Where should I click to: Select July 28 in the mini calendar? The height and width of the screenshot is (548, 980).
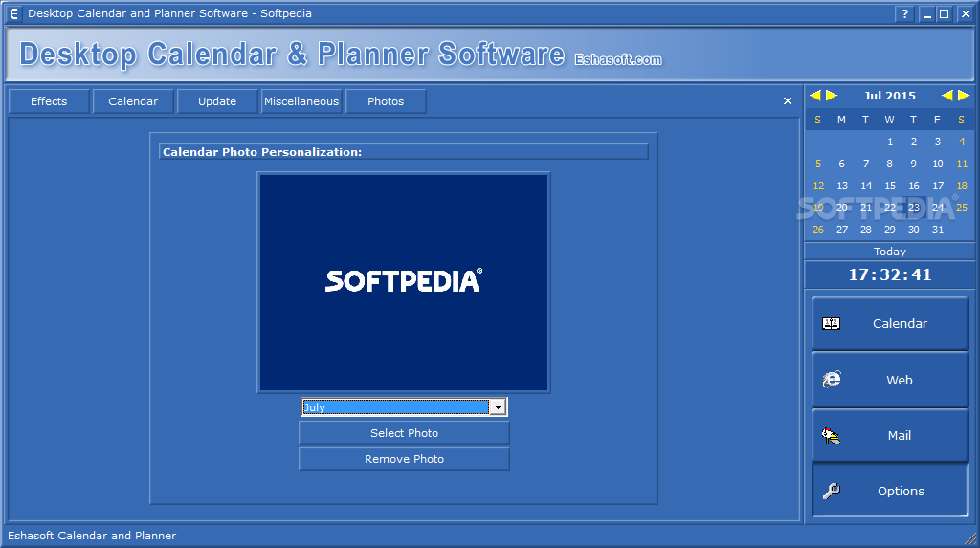(865, 230)
